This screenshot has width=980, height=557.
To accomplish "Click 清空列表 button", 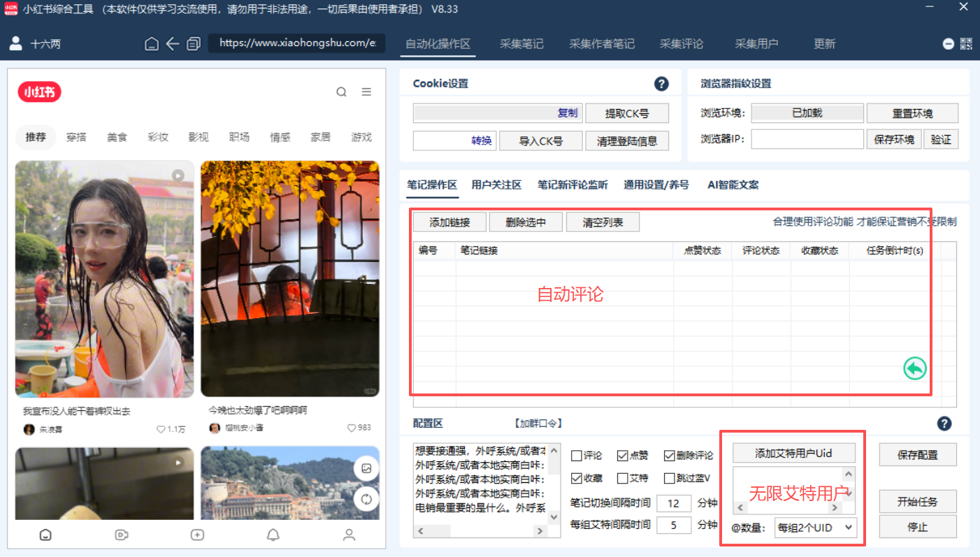I will 603,222.
